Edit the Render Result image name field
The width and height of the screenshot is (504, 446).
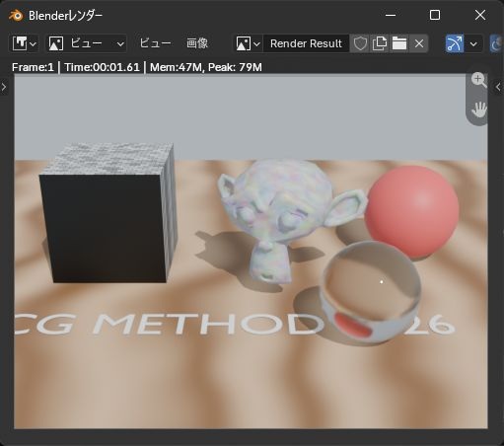[x=306, y=43]
